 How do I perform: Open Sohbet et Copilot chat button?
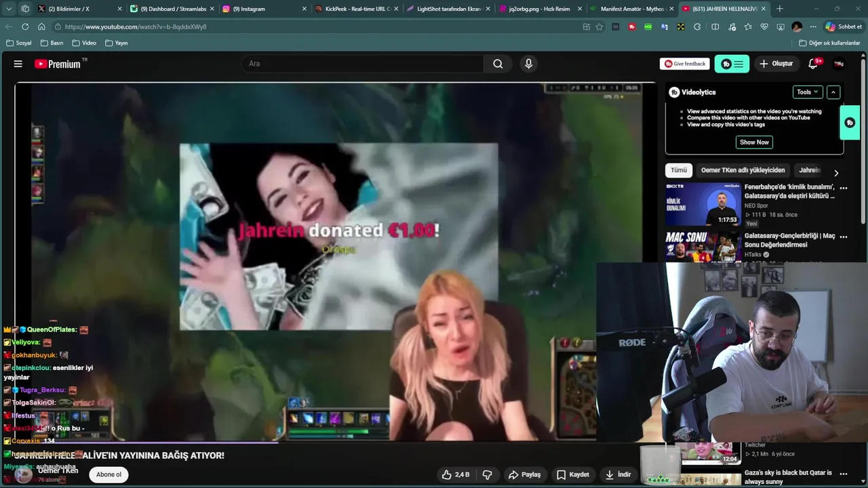pos(844,26)
